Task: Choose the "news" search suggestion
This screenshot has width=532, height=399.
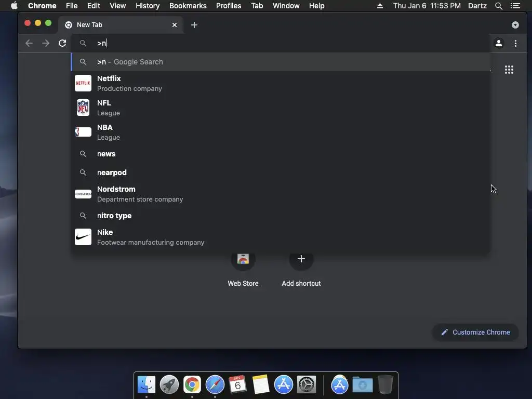Action: pyautogui.click(x=280, y=154)
